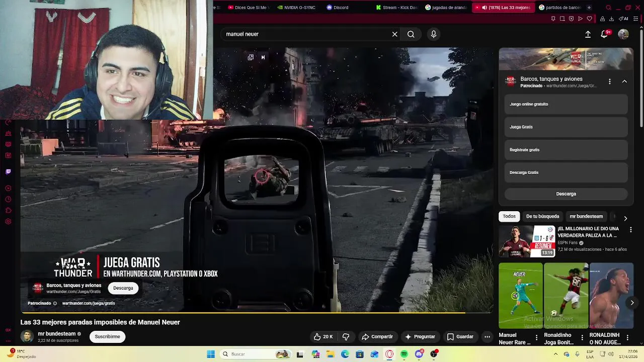Like the video with 20 K likes
Image resolution: width=644 pixels, height=362 pixels.
click(x=323, y=337)
